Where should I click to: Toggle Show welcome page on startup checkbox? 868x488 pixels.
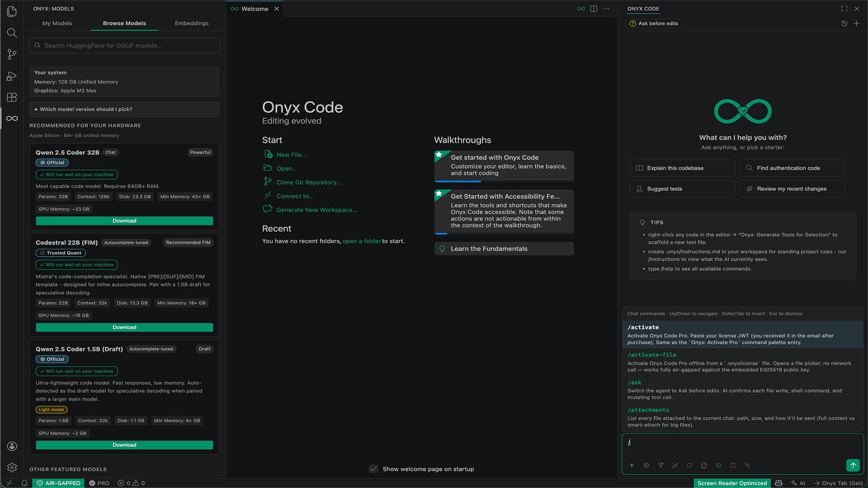[373, 469]
